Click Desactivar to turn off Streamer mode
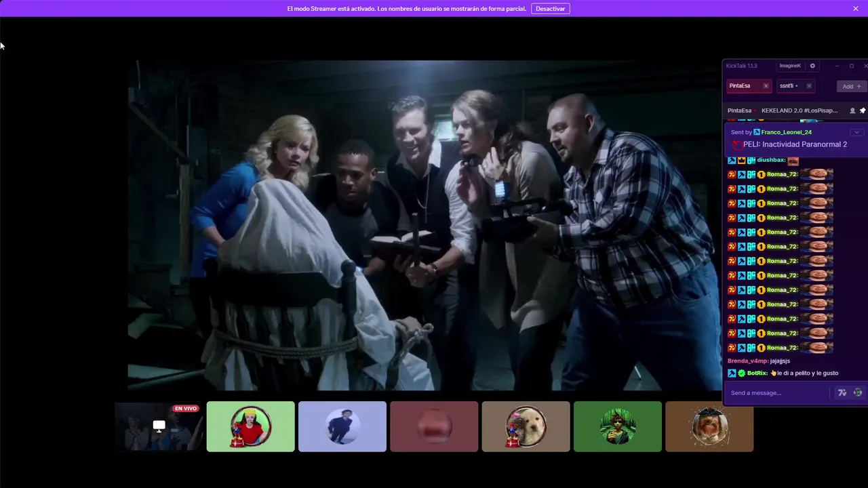 [x=550, y=9]
